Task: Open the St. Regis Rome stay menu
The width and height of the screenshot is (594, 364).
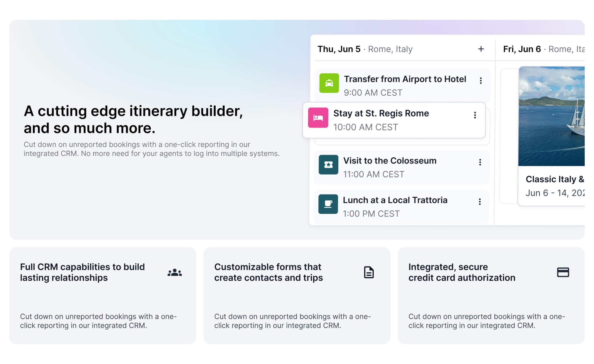Action: [x=475, y=115]
